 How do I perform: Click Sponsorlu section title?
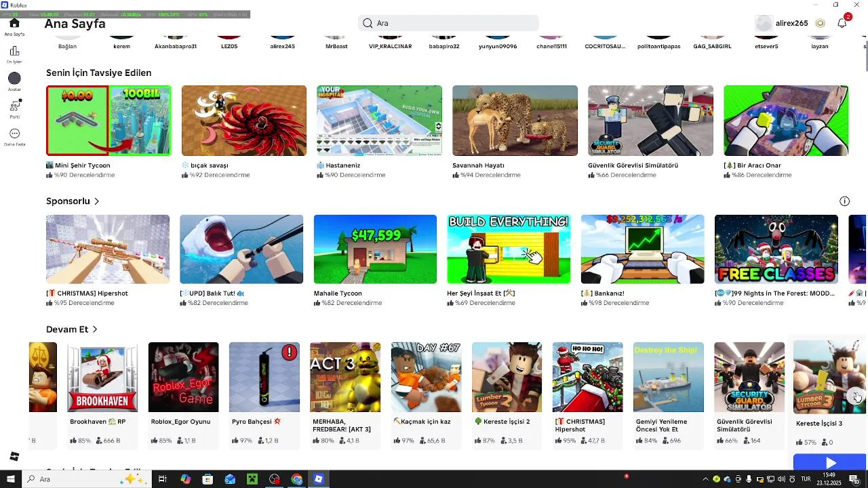tap(68, 201)
